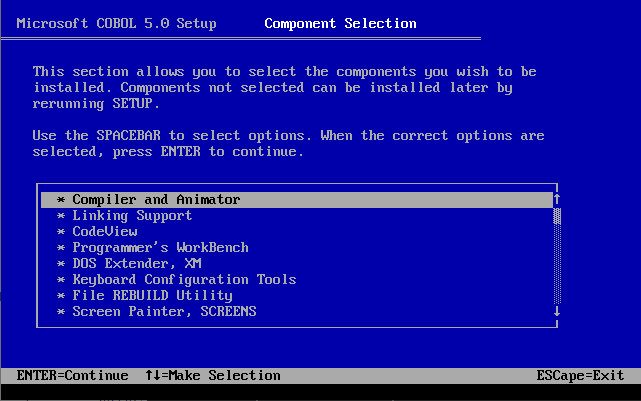Toggle asterisk mark beside Linking Support
This screenshot has height=401, width=641.
(x=61, y=216)
